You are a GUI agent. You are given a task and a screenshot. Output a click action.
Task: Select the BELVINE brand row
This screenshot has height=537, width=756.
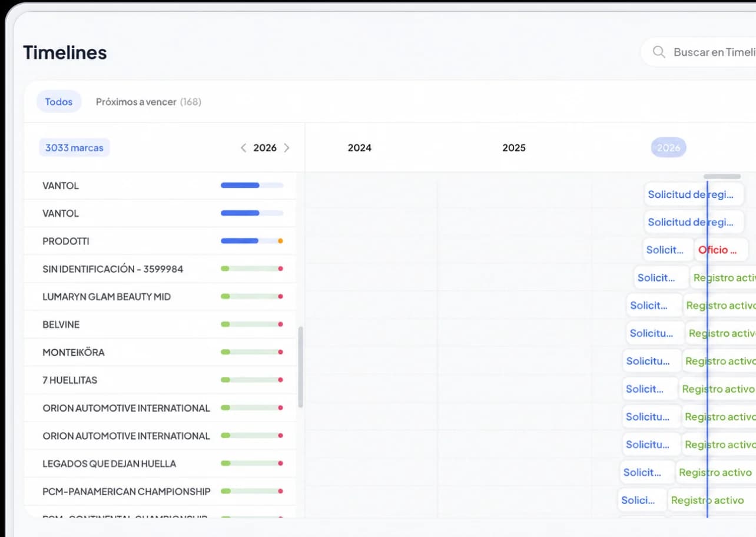click(160, 324)
